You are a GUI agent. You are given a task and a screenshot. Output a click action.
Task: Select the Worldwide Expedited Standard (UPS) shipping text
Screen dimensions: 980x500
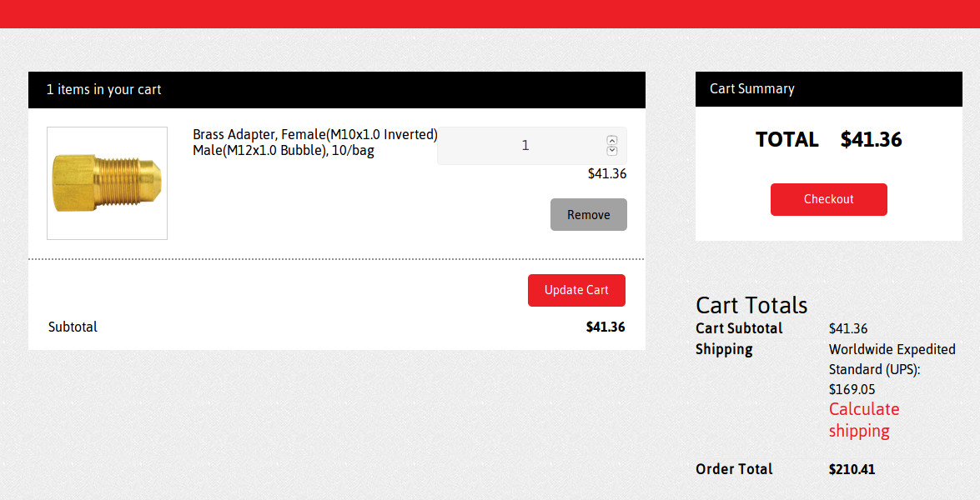(x=892, y=359)
